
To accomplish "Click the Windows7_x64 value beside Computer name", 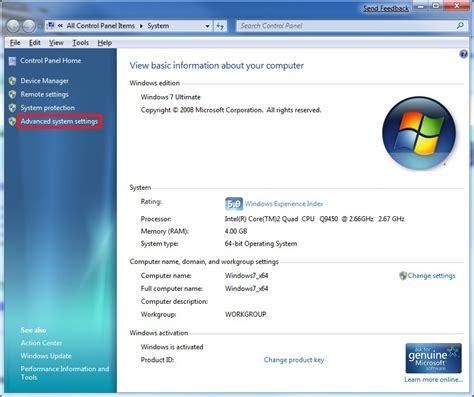I will (246, 276).
